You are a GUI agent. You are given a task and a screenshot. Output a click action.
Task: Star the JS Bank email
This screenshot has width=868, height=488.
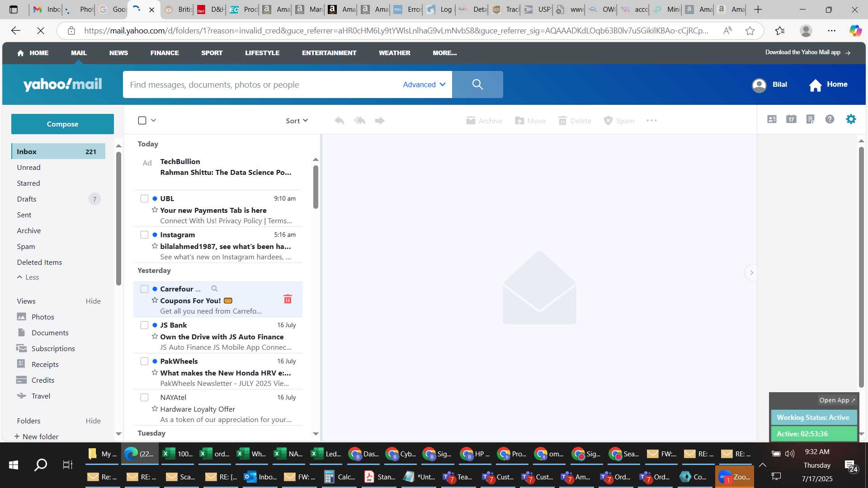click(155, 337)
